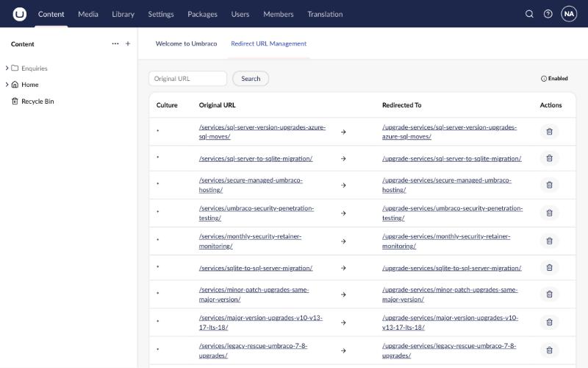Click the Recycle Bin trash icon in tree

pyautogui.click(x=15, y=101)
